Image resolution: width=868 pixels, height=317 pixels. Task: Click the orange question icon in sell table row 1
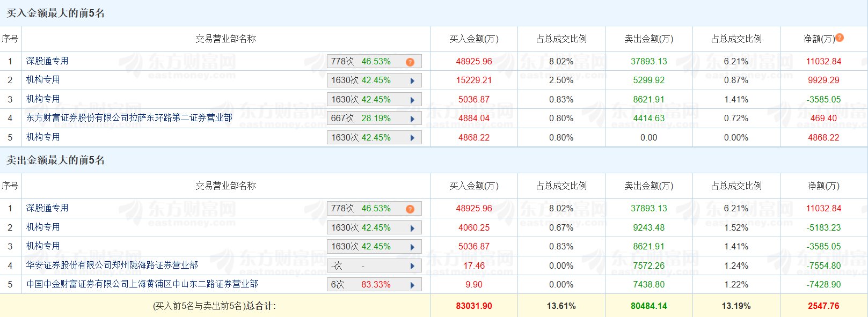coord(410,209)
